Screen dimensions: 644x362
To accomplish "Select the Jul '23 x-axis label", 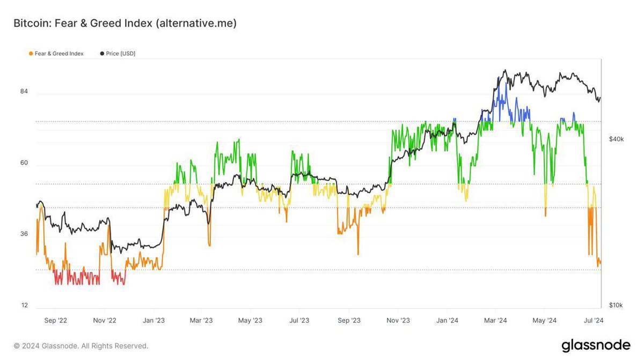I will [x=299, y=321].
